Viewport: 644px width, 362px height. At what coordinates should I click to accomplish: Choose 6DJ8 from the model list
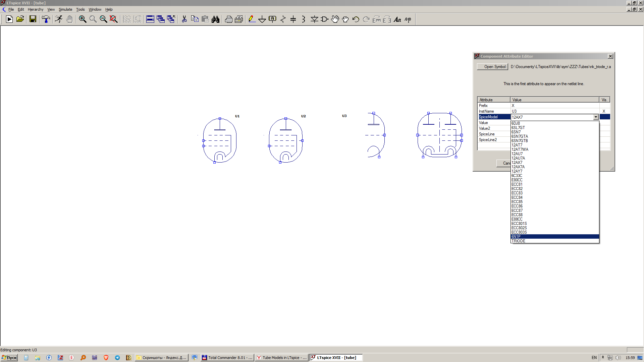[555, 123]
